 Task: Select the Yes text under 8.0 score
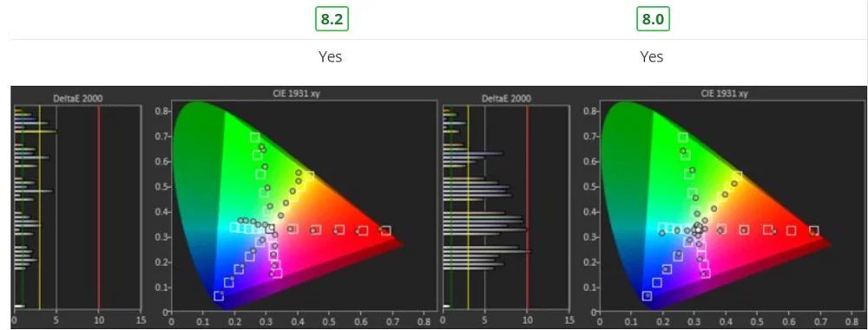click(x=652, y=56)
